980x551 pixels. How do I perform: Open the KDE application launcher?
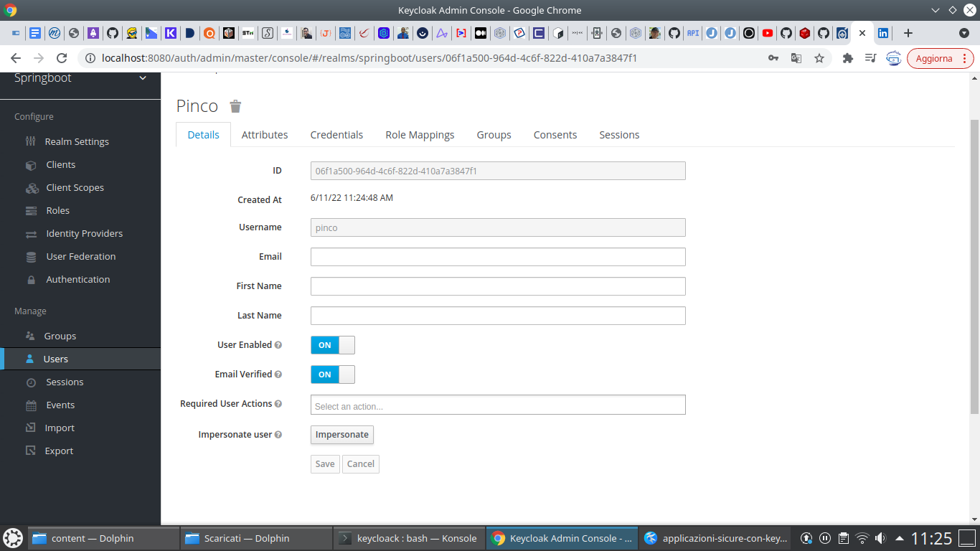(13, 538)
